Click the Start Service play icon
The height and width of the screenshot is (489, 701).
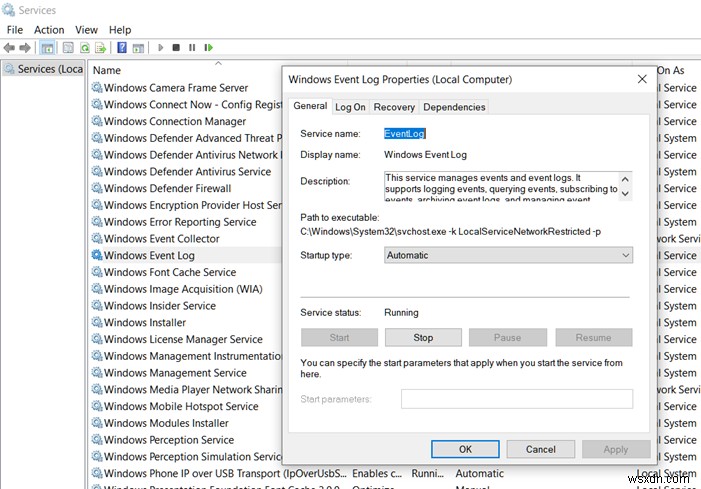[x=160, y=47]
